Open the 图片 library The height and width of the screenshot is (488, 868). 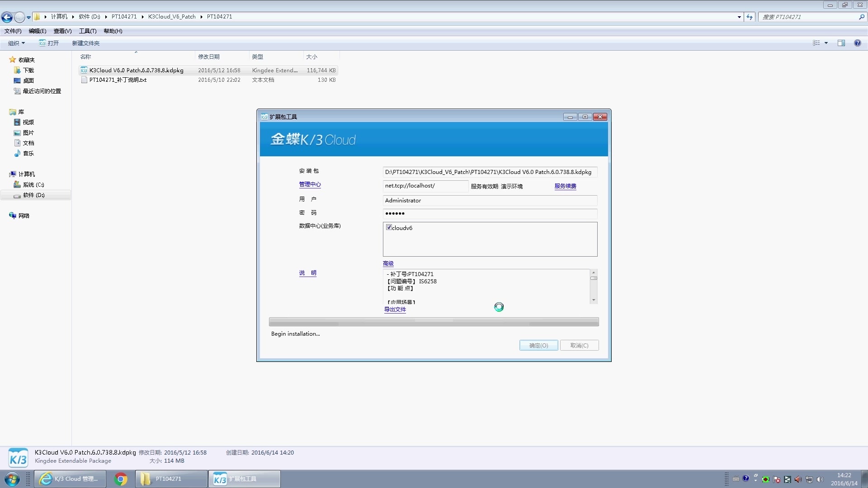(x=28, y=133)
